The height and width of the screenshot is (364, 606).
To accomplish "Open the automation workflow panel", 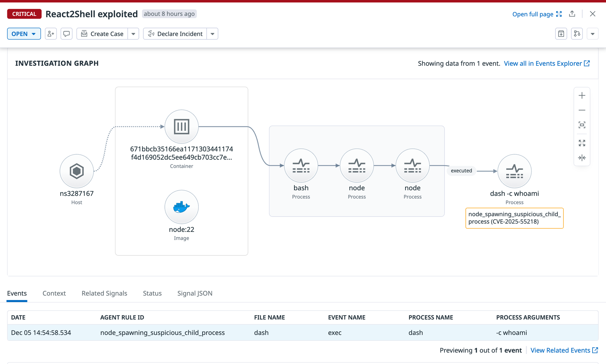I will click(577, 34).
